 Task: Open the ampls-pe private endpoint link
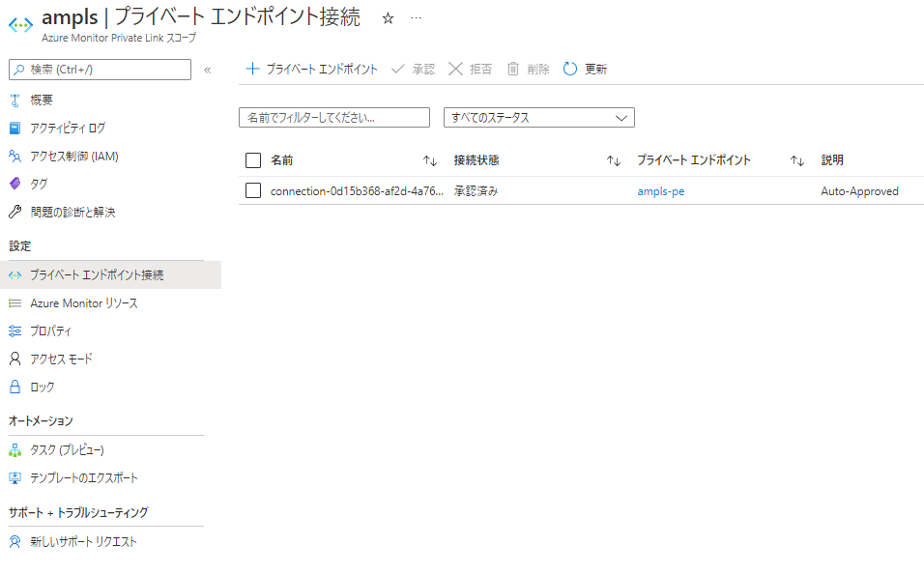[x=660, y=191]
